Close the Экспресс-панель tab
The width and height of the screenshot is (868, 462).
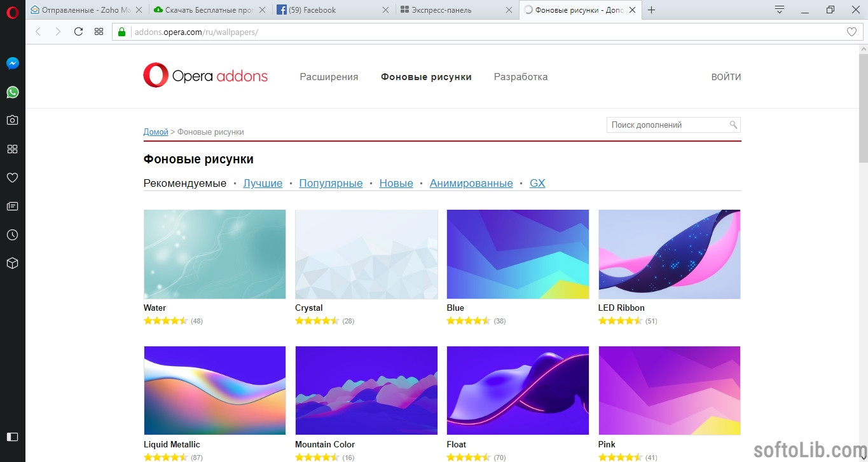click(508, 10)
